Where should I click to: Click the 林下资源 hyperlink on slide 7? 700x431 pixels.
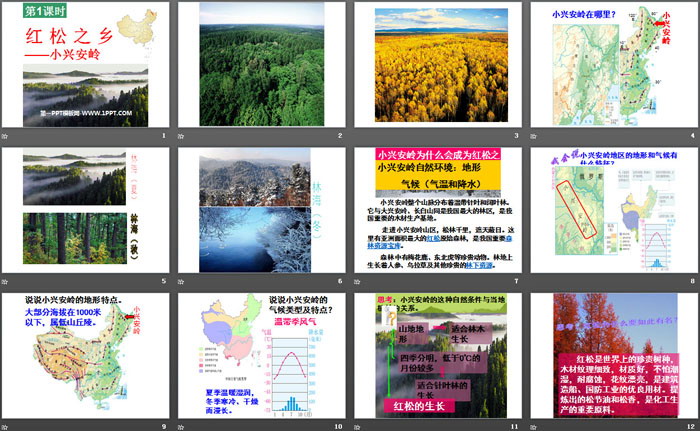point(479,265)
